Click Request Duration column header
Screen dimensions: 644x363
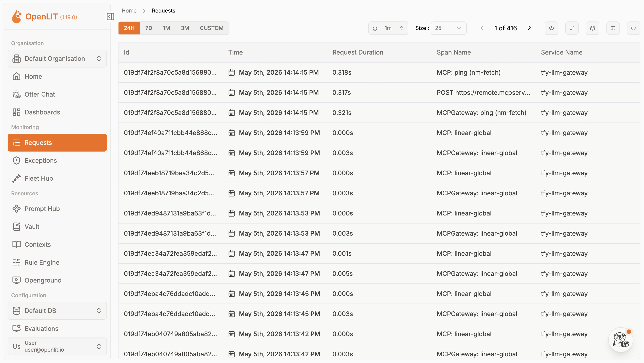click(x=358, y=52)
